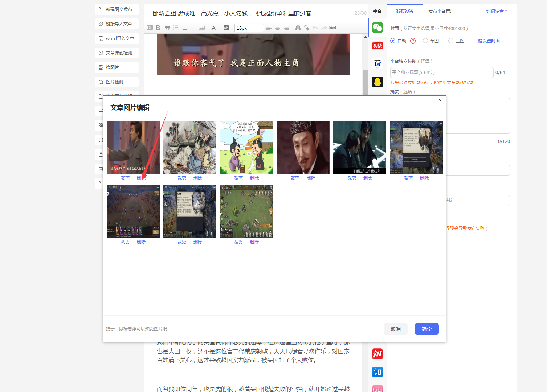Insert image using toolbar picture icon

point(202,28)
